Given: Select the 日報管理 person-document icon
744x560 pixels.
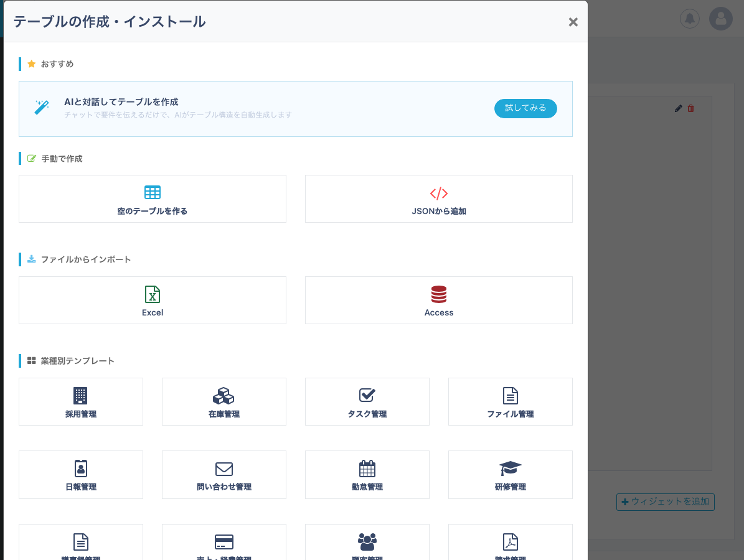Looking at the screenshot, I should 81,468.
